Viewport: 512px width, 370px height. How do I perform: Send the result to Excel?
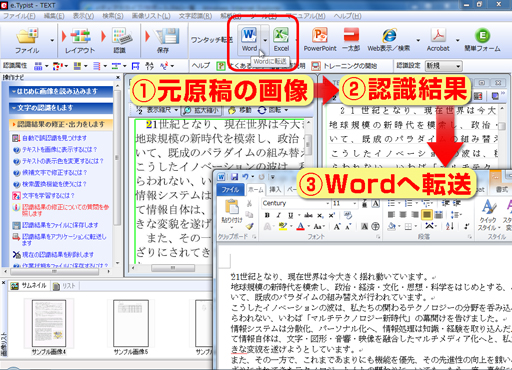pyautogui.click(x=281, y=39)
